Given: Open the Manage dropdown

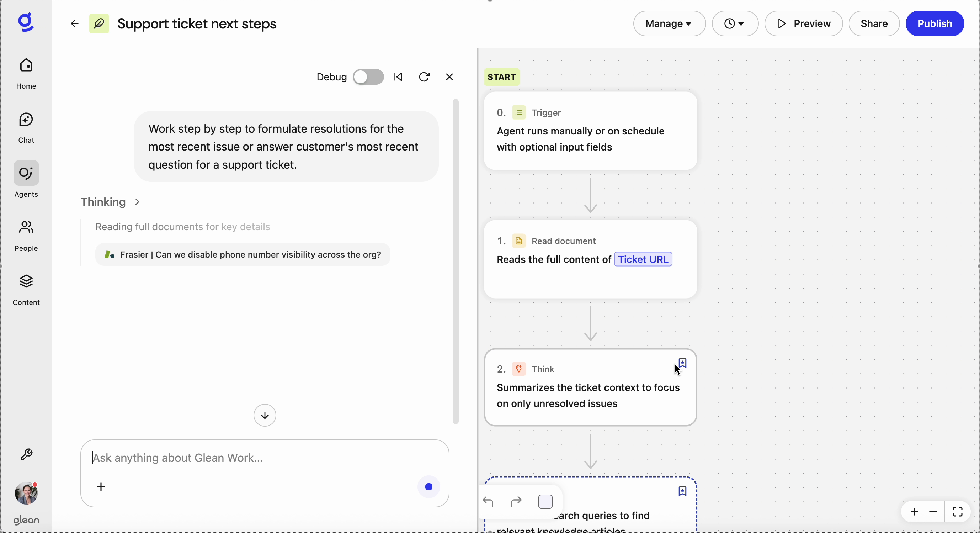Looking at the screenshot, I should tap(669, 23).
